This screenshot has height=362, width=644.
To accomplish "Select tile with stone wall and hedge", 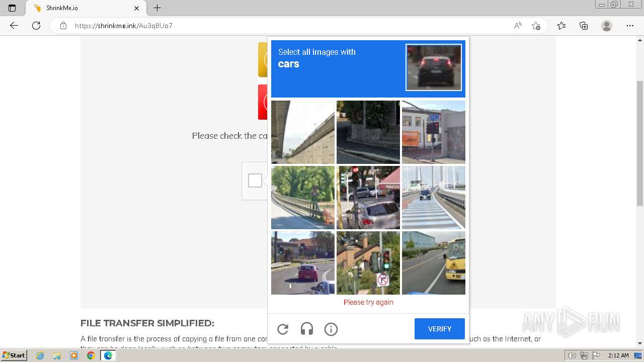I will tap(368, 132).
